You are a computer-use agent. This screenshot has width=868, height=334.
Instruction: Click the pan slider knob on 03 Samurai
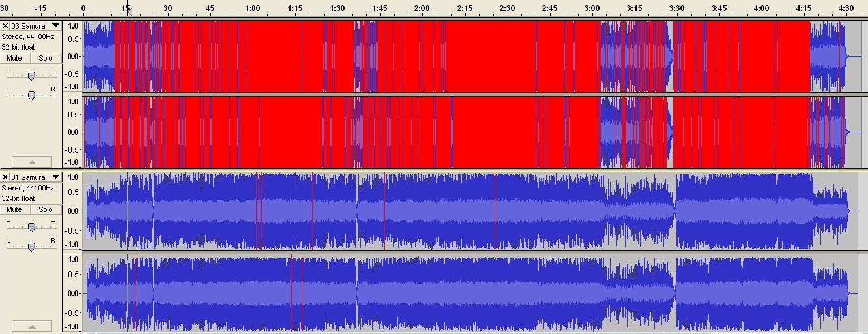(31, 95)
